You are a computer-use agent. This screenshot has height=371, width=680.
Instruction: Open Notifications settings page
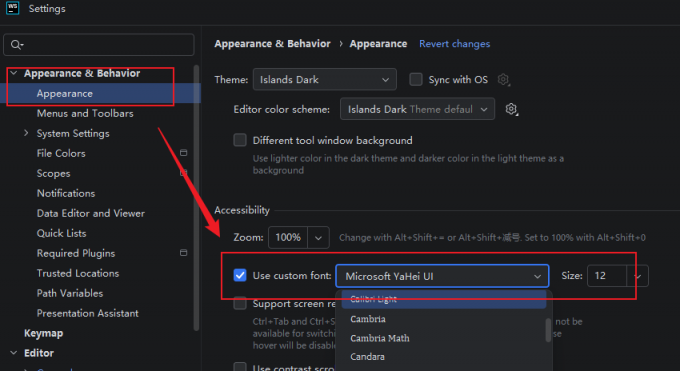click(x=66, y=193)
